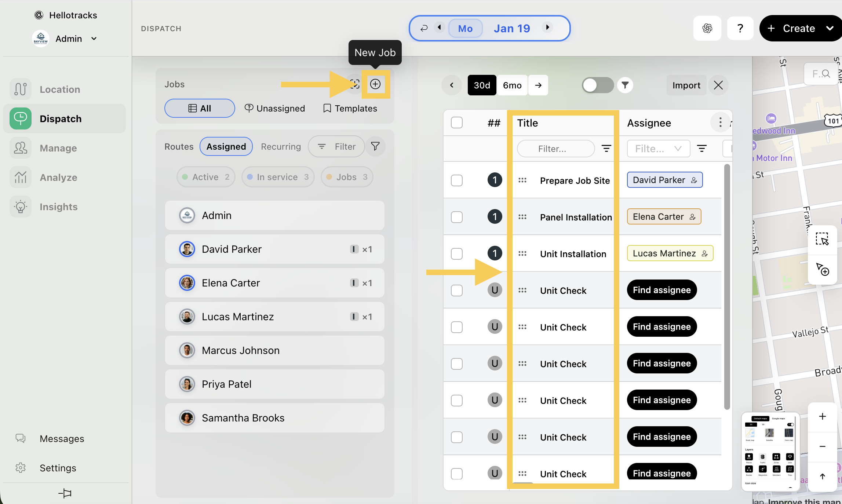Viewport: 842px width, 504px height.
Task: Open the Assignee filter dropdown
Action: point(658,149)
